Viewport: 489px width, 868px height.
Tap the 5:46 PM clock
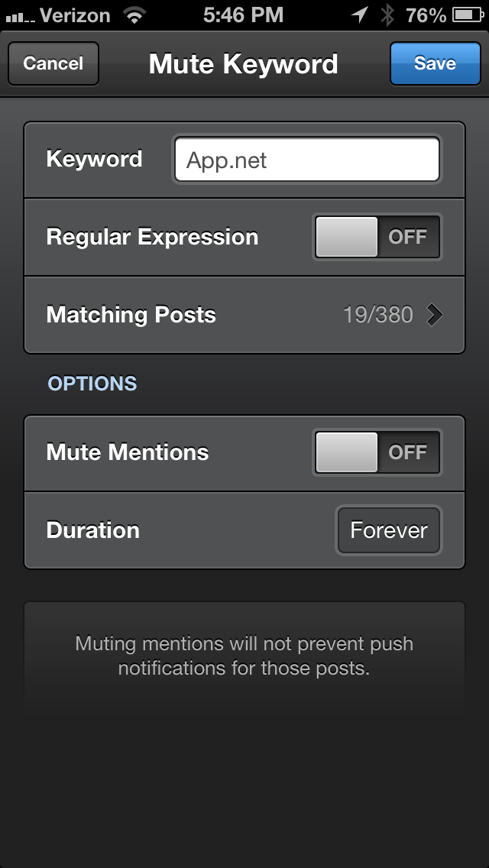click(243, 15)
